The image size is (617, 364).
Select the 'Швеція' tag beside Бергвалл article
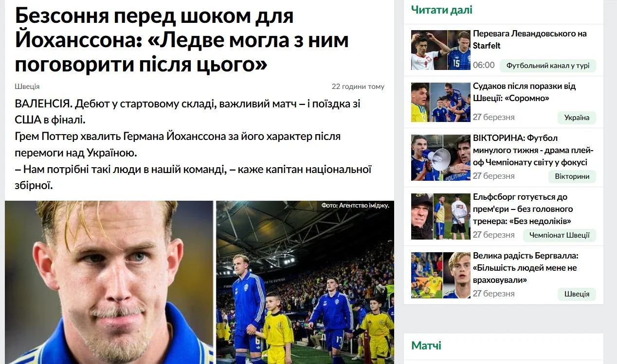577,294
